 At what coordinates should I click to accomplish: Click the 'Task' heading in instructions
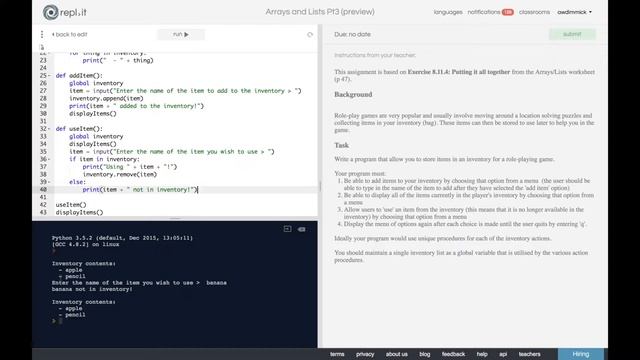click(342, 145)
